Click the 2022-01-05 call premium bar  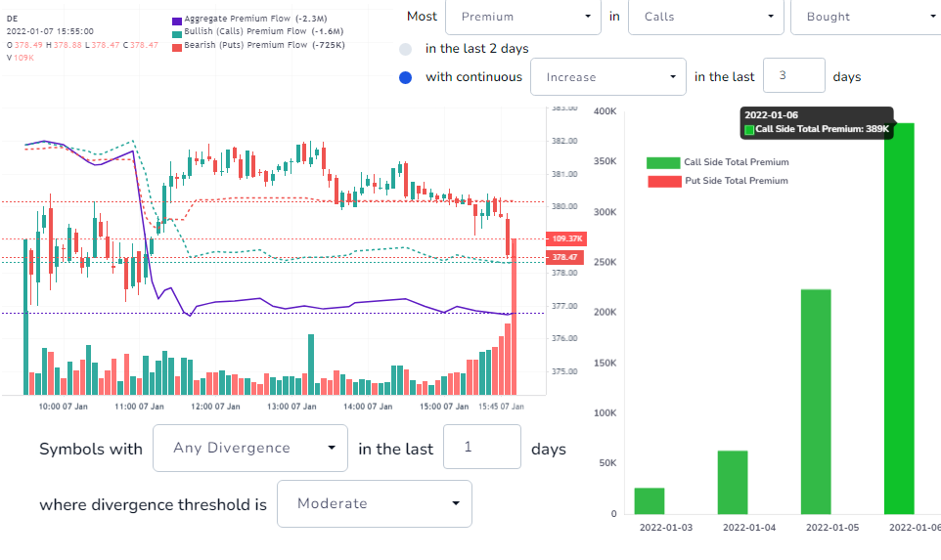coord(816,402)
